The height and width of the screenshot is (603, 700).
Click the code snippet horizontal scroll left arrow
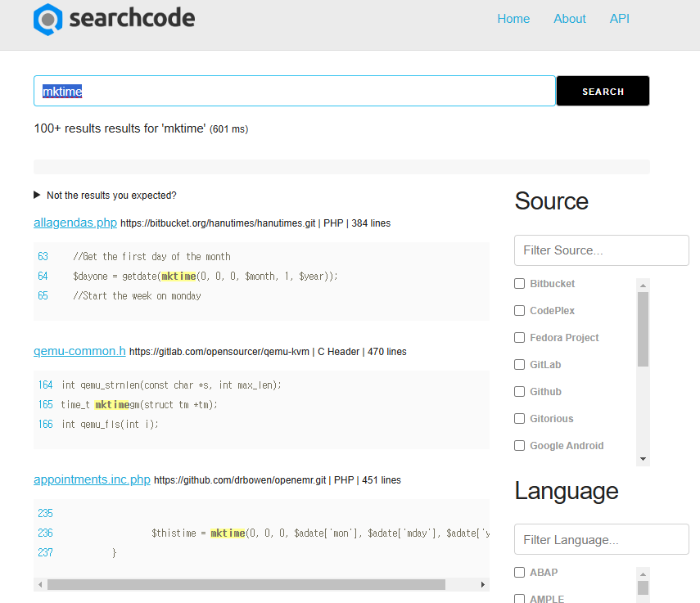click(x=40, y=584)
